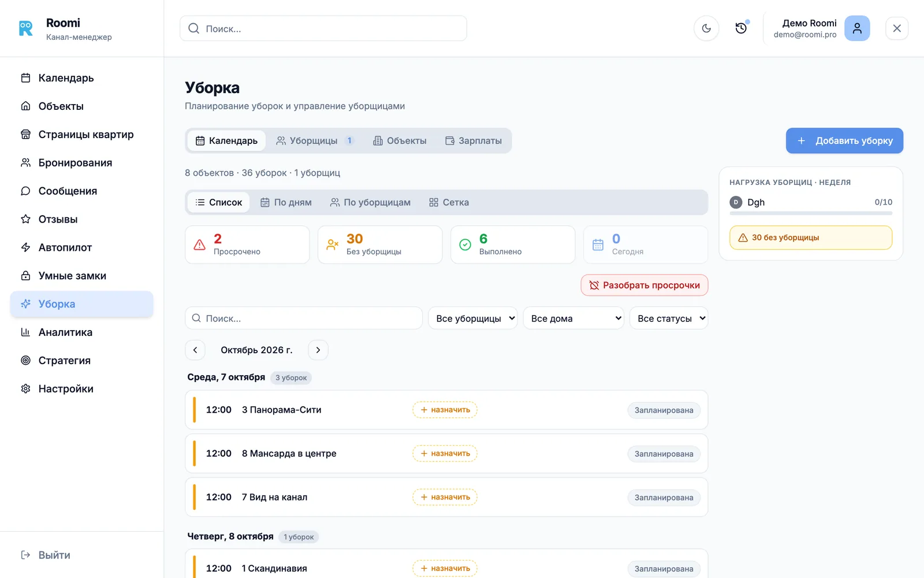Click Запланирована status of 8 Мансарда в центре
Viewport: 924px width, 578px height.
coord(664,454)
